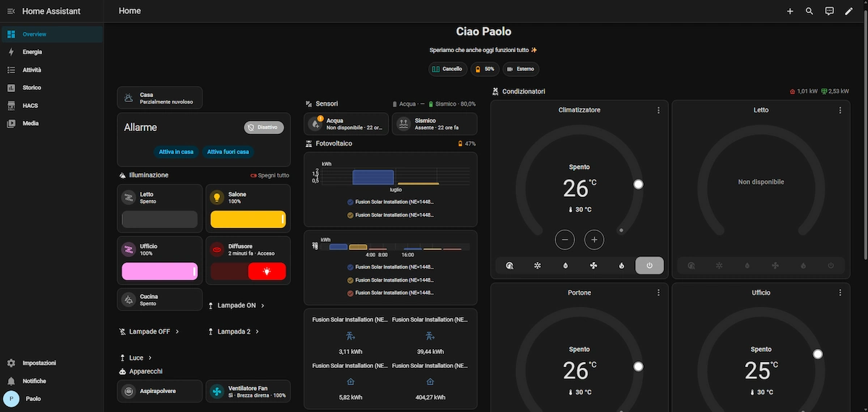868x412 pixels.
Task: Open Storico in sidebar
Action: [51, 88]
